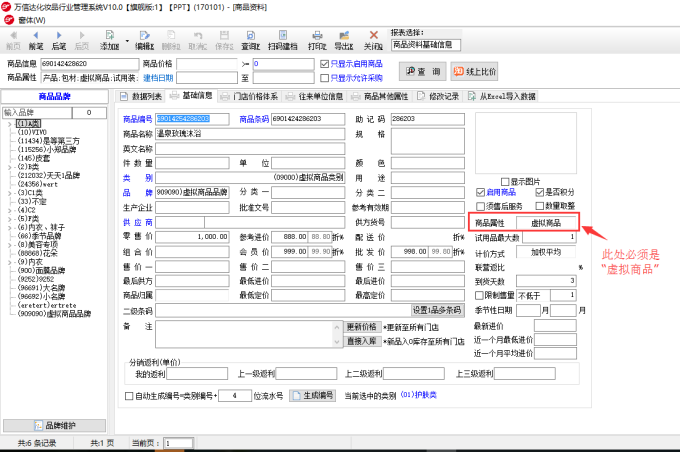
Task: Click icon beside 窗体(W) menu
Action: click(9, 20)
